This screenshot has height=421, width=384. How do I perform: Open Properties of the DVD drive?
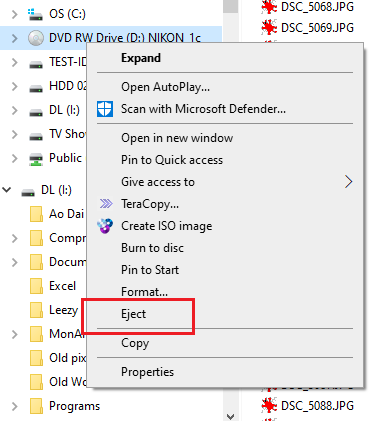click(147, 372)
